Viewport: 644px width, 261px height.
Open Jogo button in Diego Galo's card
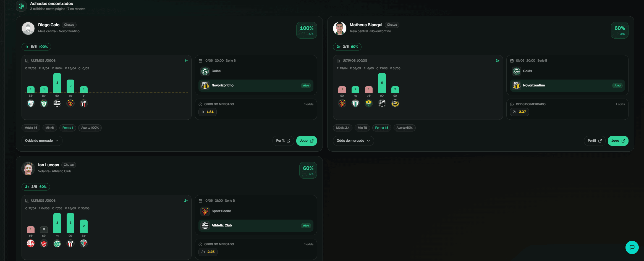[x=307, y=141]
